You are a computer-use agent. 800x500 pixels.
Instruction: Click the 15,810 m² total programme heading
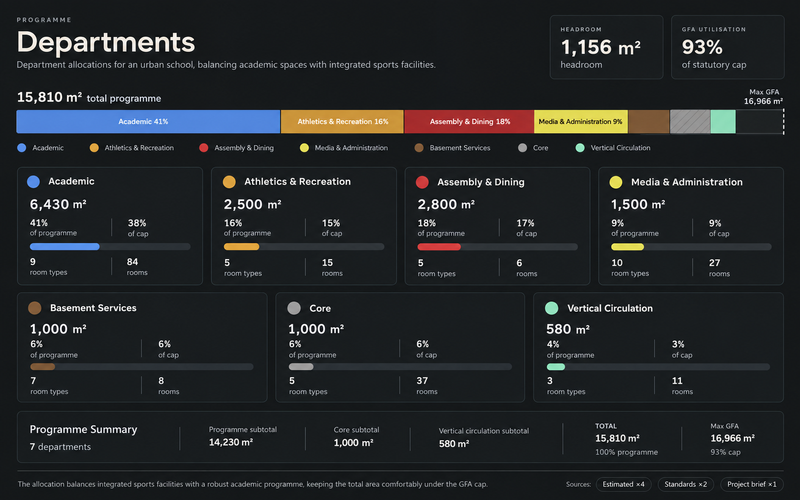click(89, 97)
